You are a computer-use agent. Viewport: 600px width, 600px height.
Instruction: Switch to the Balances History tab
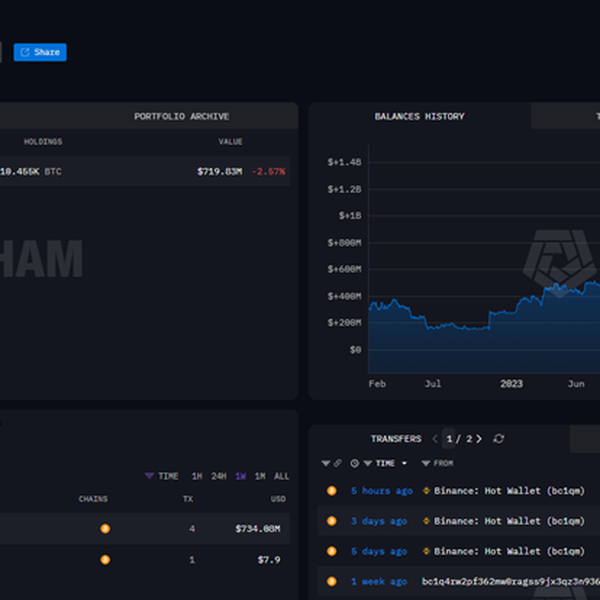pyautogui.click(x=419, y=116)
